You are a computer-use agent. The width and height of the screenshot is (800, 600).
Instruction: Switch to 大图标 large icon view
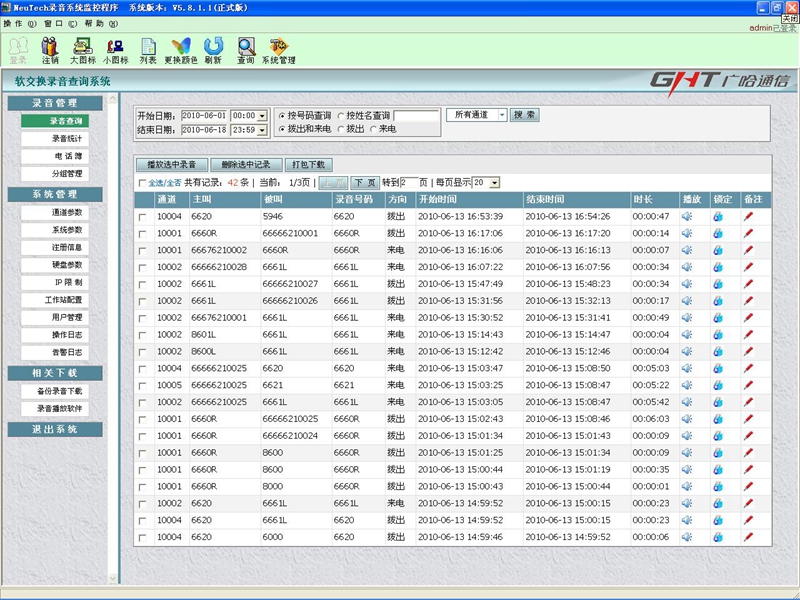point(83,50)
